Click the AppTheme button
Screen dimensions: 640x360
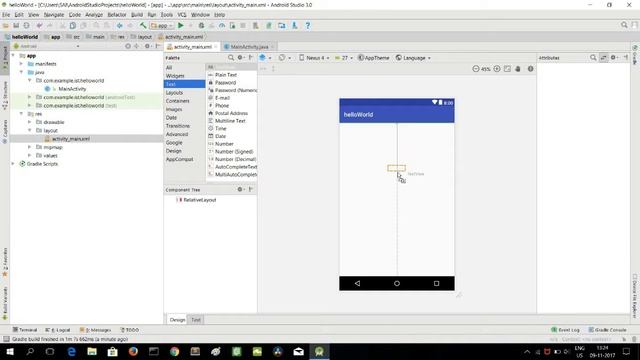[373, 58]
